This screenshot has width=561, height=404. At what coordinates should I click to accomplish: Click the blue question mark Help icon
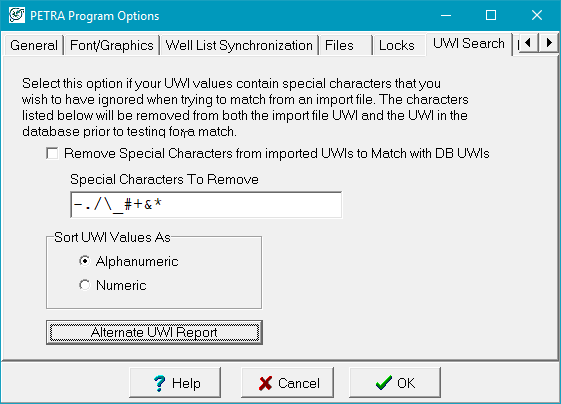159,383
